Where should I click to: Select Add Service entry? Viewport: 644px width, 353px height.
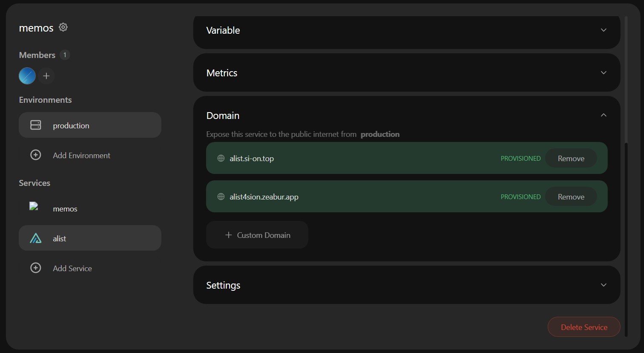90,268
